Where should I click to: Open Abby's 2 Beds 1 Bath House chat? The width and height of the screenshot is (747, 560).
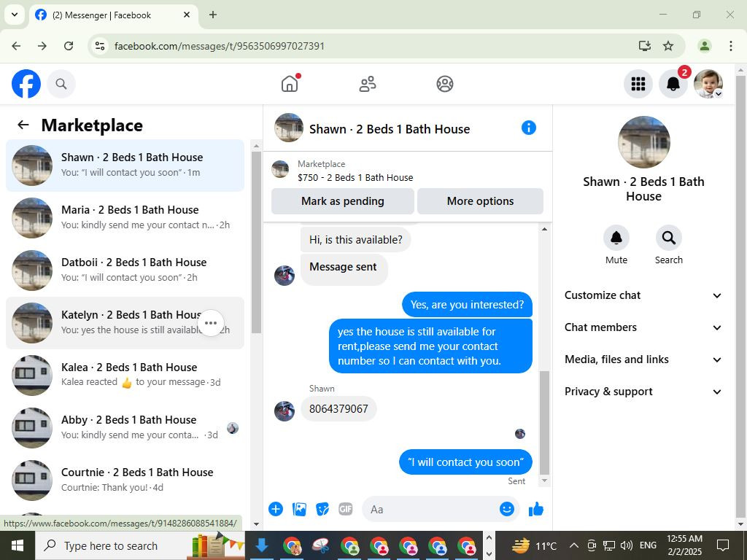coord(125,427)
